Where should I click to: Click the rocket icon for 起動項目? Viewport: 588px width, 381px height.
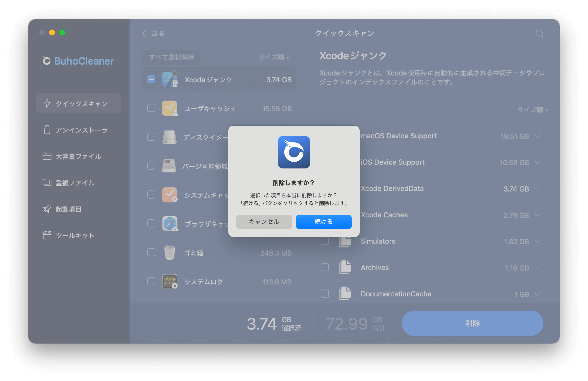click(x=47, y=209)
